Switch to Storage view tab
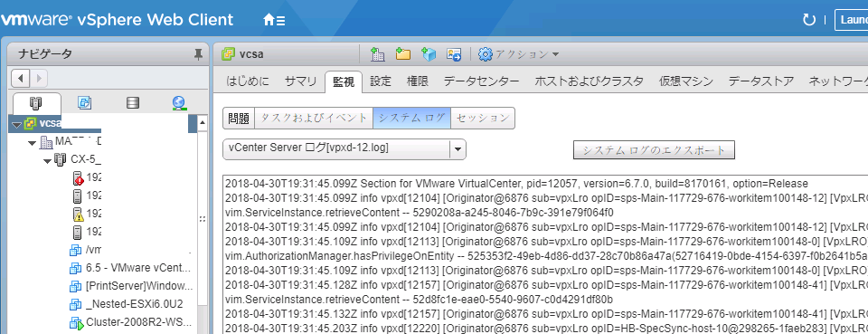The image size is (868, 334). tap(132, 103)
